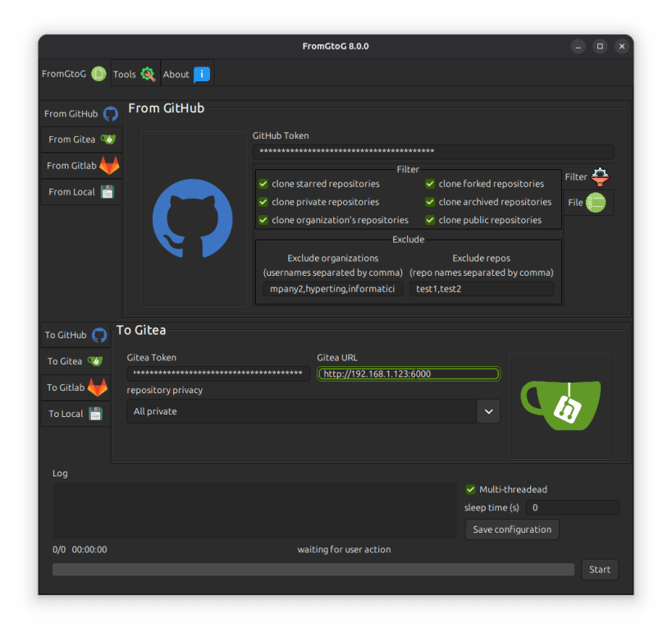Screen dimensions: 672x637
Task: Click the 'repository privacy' label
Action: click(x=165, y=390)
